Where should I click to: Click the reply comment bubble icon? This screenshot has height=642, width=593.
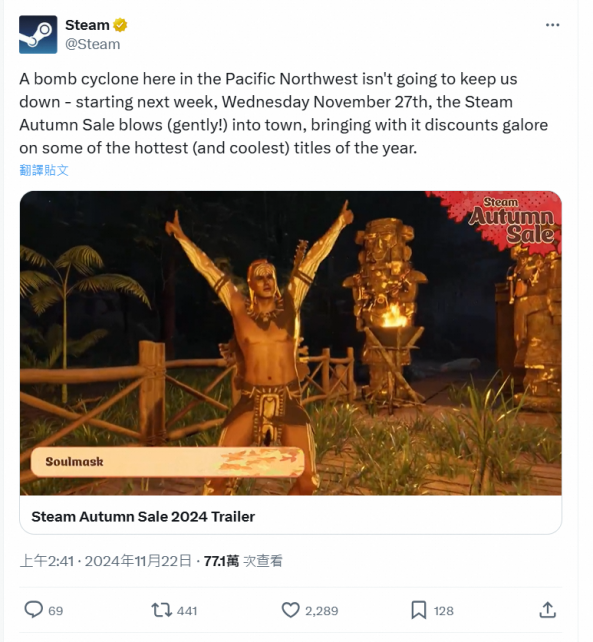pyautogui.click(x=34, y=610)
